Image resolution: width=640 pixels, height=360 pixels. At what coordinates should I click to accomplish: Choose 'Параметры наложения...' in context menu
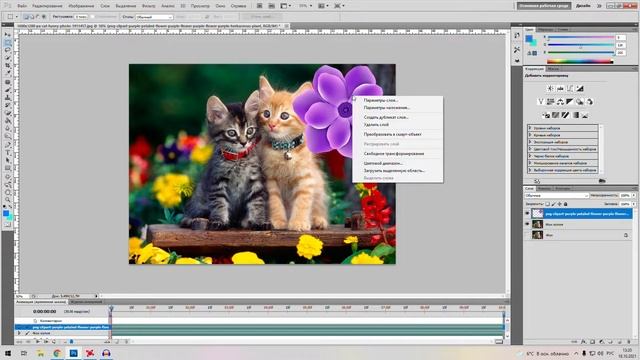(387, 108)
